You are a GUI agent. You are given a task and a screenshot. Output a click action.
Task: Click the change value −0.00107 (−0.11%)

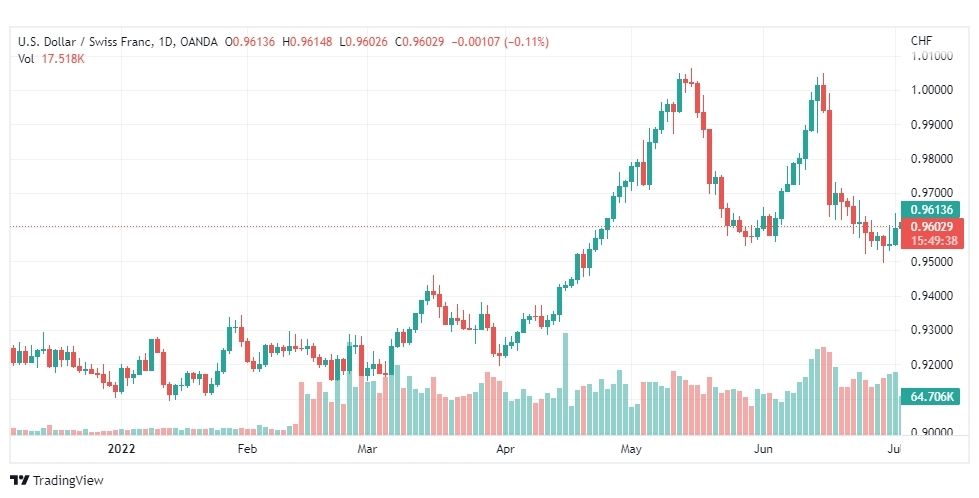tap(498, 42)
